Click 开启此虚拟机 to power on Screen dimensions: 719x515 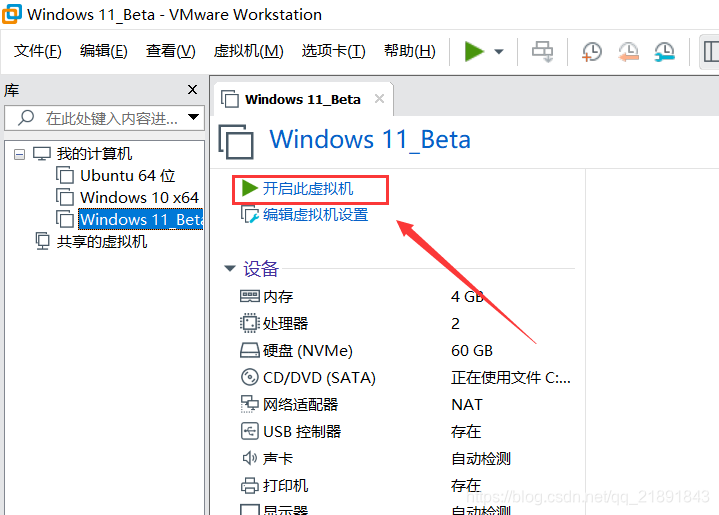[308, 188]
